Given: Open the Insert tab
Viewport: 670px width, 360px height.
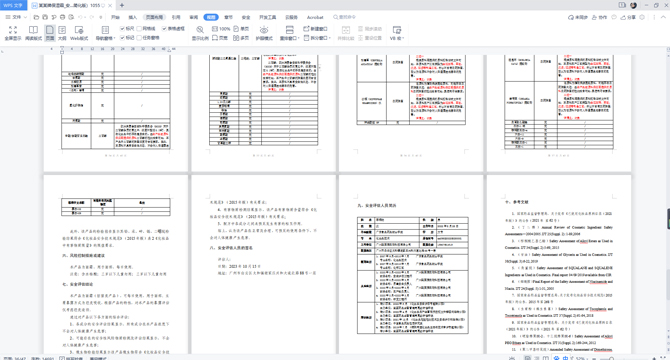Looking at the screenshot, I should (133, 17).
